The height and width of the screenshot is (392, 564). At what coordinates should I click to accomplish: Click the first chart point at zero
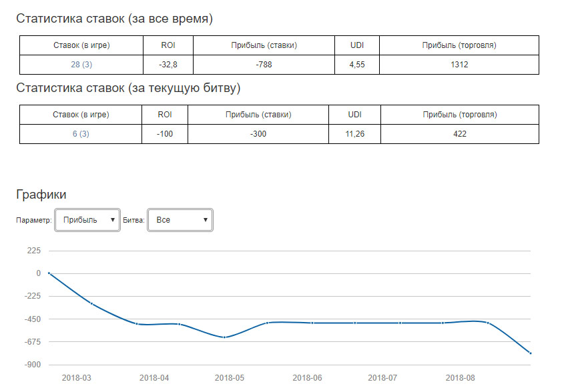tap(49, 273)
